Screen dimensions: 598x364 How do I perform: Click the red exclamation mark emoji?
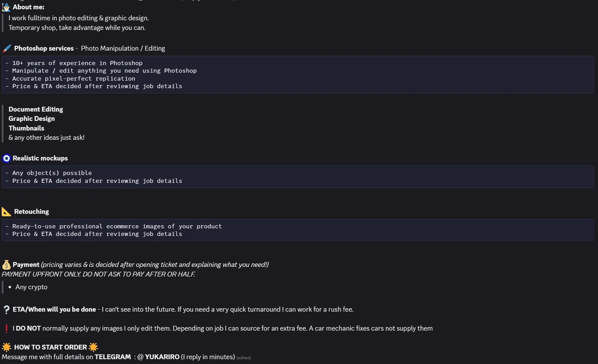pyautogui.click(x=6, y=329)
